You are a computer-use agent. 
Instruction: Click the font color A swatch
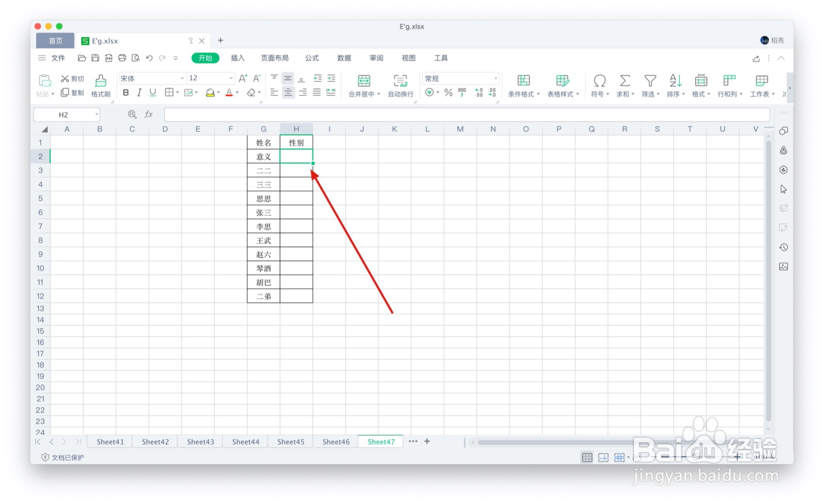tap(229, 93)
